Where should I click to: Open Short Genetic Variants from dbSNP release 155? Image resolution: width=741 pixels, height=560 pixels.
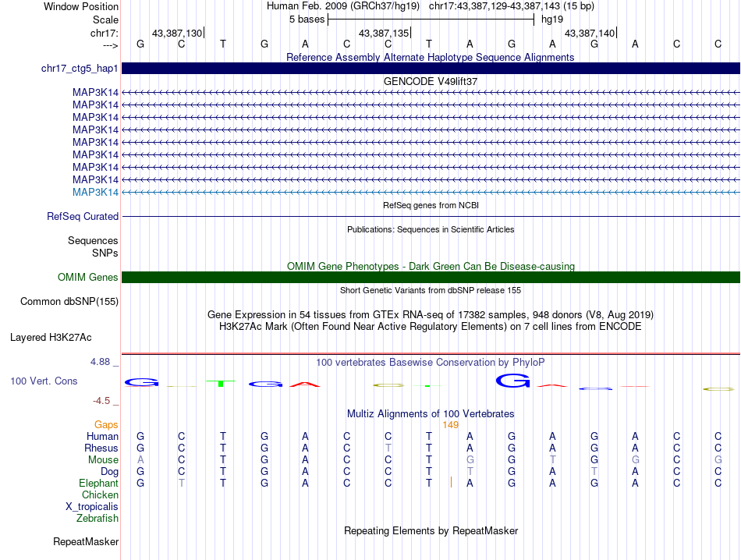coord(431,290)
